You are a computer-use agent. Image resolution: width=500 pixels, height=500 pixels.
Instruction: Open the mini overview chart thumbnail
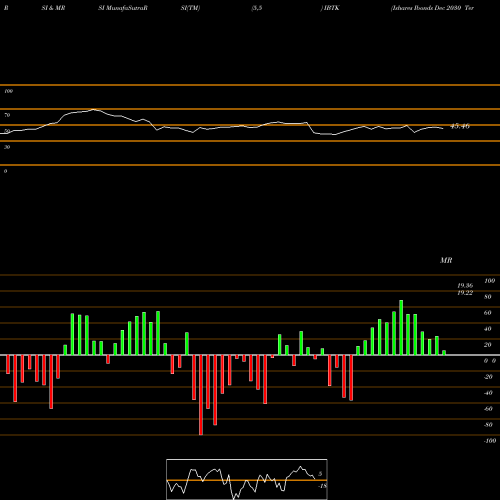tap(247, 479)
